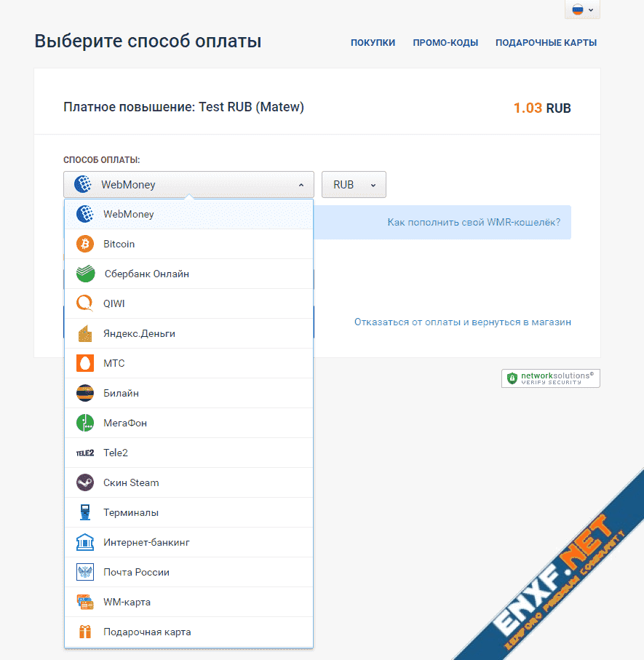Viewport: 644px width, 660px height.
Task: Select Яндекс.Деньги from payment list
Action: (x=139, y=333)
